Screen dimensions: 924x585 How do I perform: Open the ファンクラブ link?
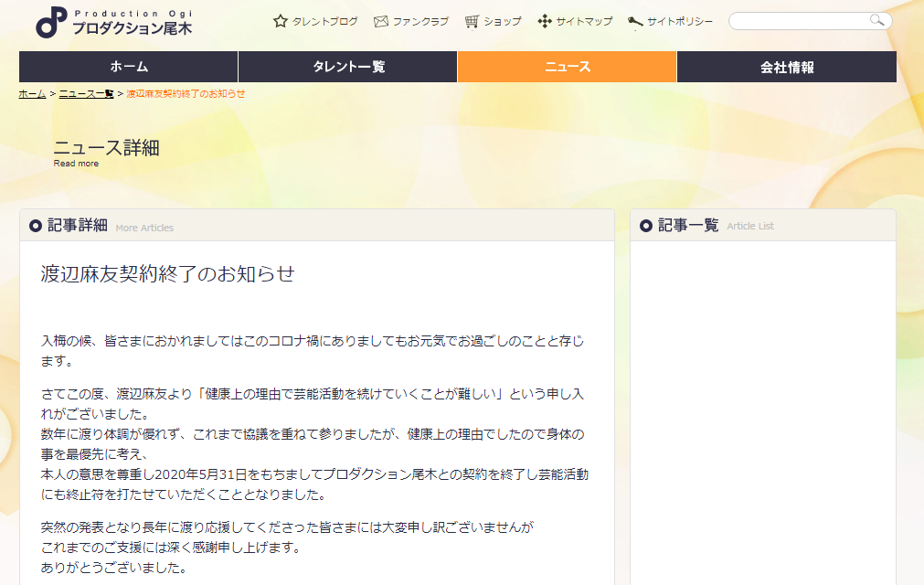coord(420,22)
